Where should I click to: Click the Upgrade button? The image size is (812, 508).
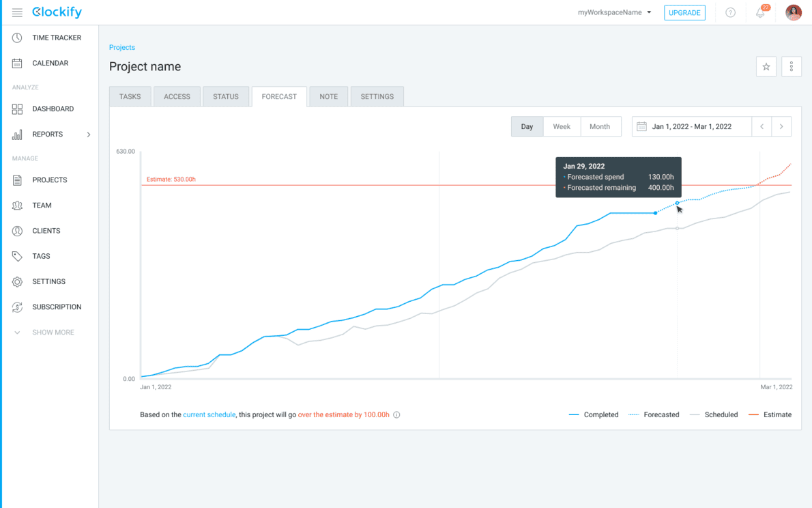coord(684,12)
